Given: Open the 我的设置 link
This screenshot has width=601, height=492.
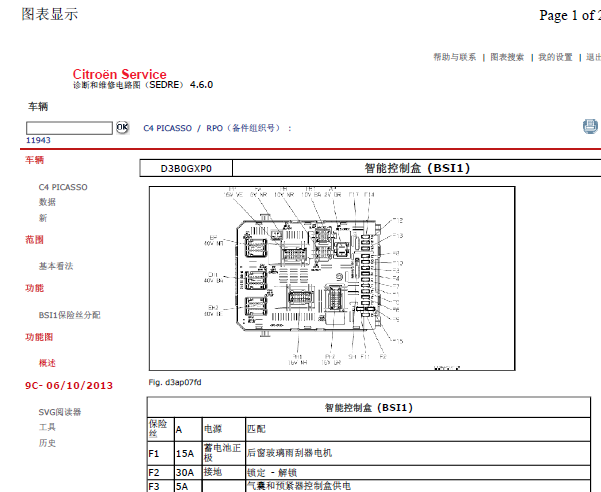Looking at the screenshot, I should click(555, 57).
